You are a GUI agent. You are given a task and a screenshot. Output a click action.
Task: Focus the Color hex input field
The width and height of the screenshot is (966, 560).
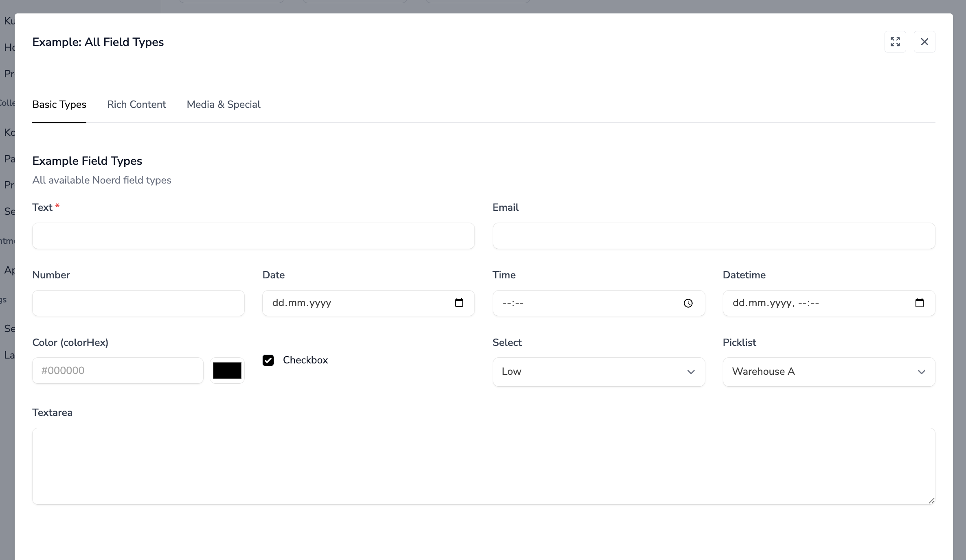point(118,370)
